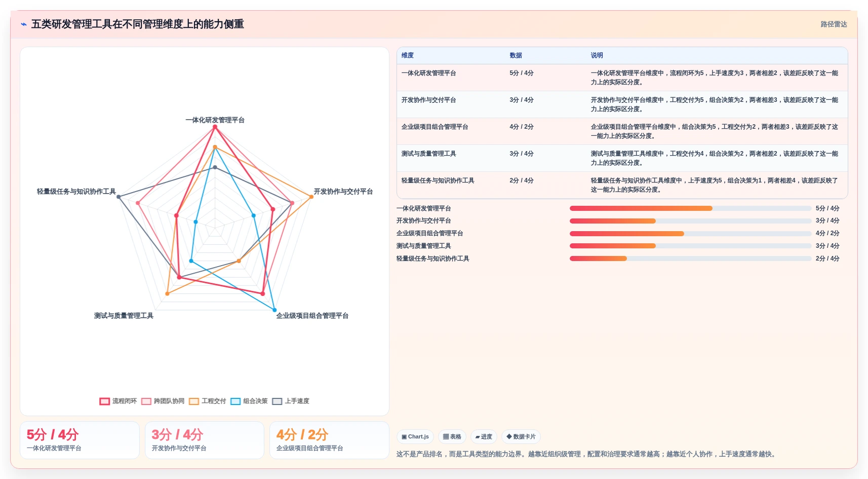
Task: Click the blue lightning icon beside the title
Action: point(23,24)
